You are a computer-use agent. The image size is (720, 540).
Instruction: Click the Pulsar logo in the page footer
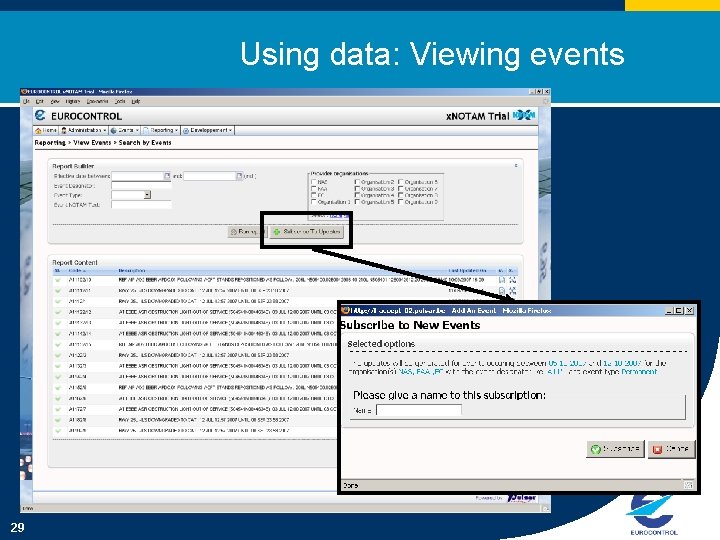(x=522, y=498)
